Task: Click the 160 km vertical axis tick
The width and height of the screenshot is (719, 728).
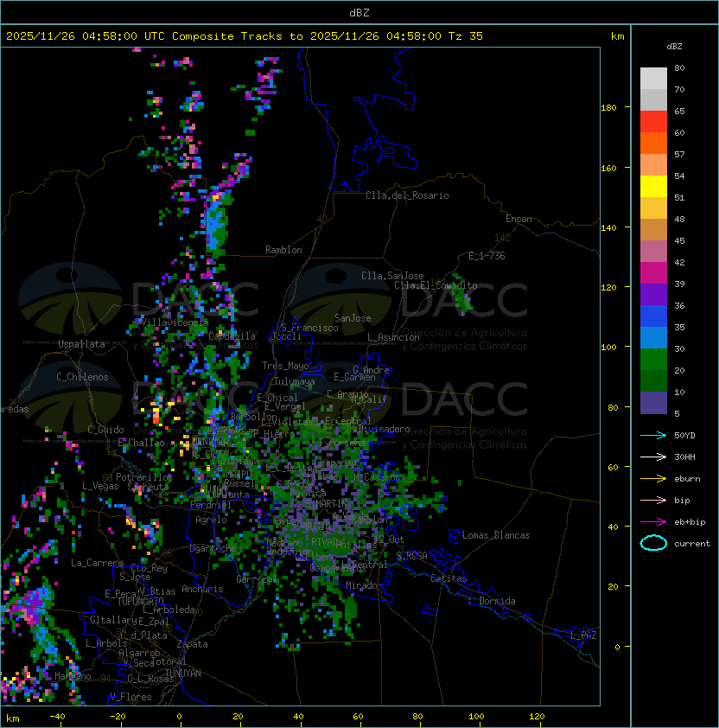Action: point(608,168)
